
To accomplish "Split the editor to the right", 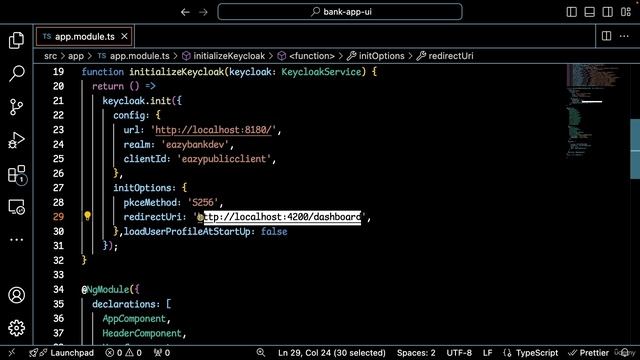I will [x=607, y=36].
